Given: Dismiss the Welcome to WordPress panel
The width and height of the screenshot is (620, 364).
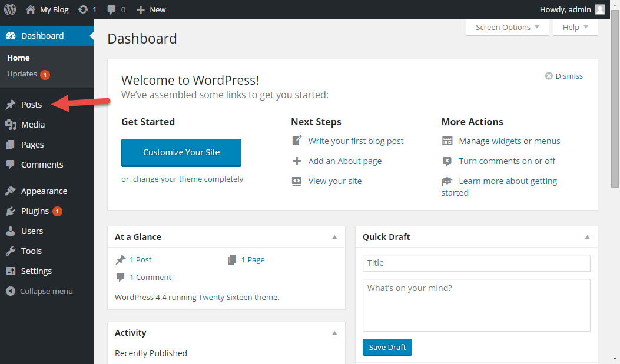Looking at the screenshot, I should point(564,76).
